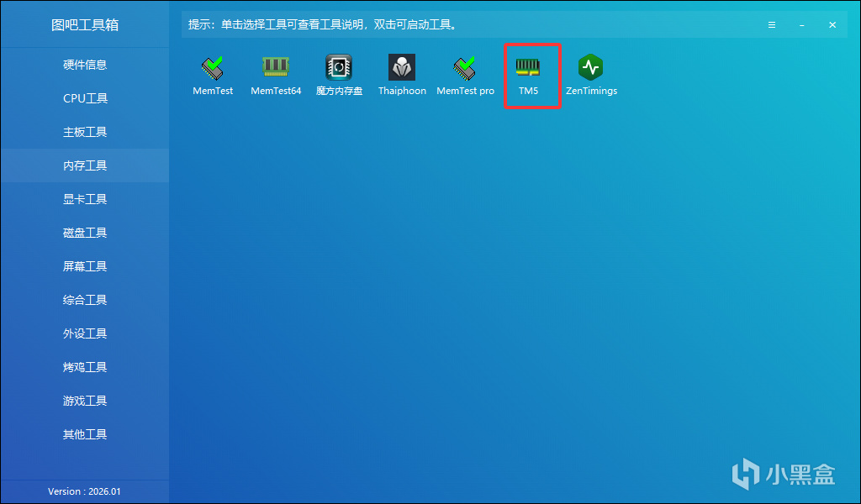Click the Version : 2026.01 text
This screenshot has height=504, width=861.
click(x=84, y=491)
